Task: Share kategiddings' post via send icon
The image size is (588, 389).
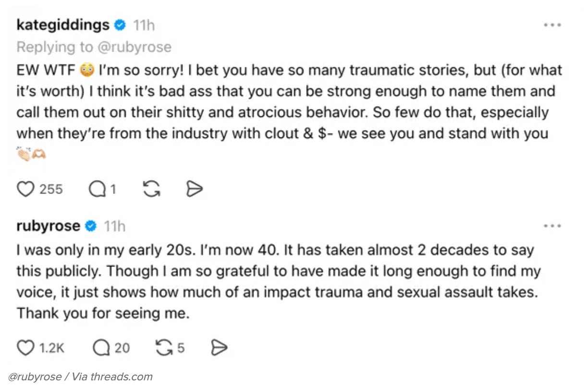Action: click(x=194, y=190)
